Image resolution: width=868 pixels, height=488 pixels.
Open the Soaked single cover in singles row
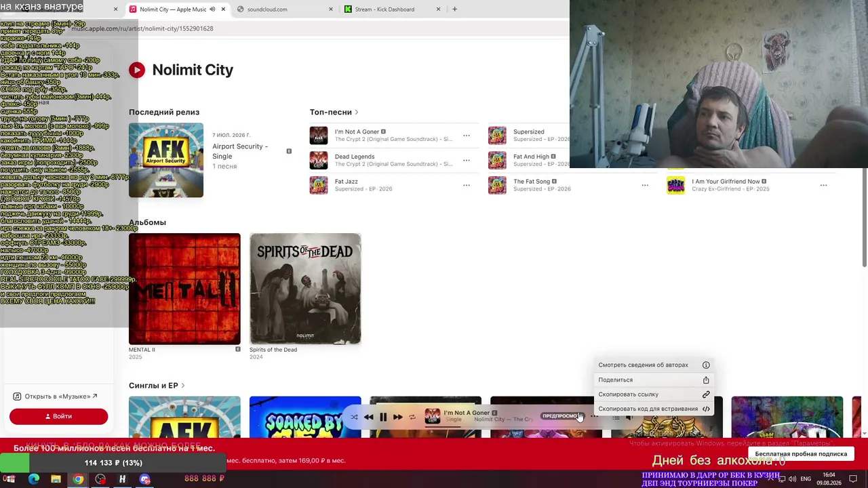point(305,417)
